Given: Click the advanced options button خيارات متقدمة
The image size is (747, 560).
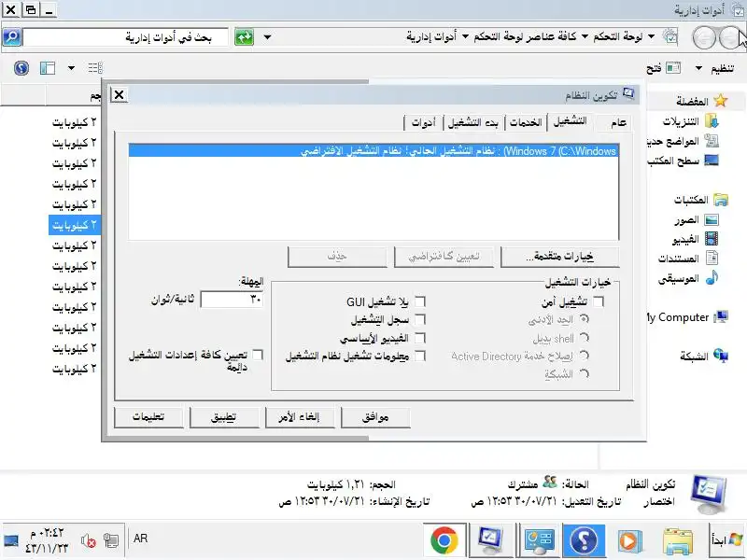Looking at the screenshot, I should (x=560, y=257).
